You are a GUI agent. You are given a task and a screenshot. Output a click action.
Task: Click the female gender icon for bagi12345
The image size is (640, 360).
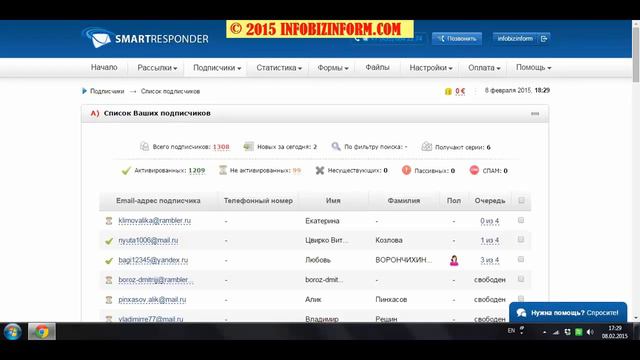[454, 260]
